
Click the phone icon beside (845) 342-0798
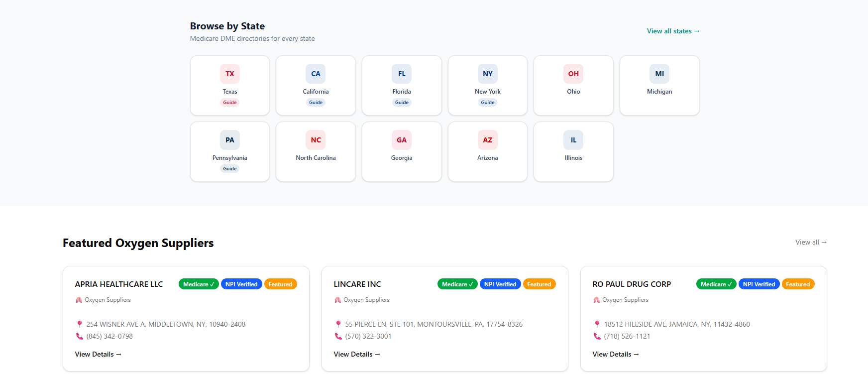pos(79,336)
